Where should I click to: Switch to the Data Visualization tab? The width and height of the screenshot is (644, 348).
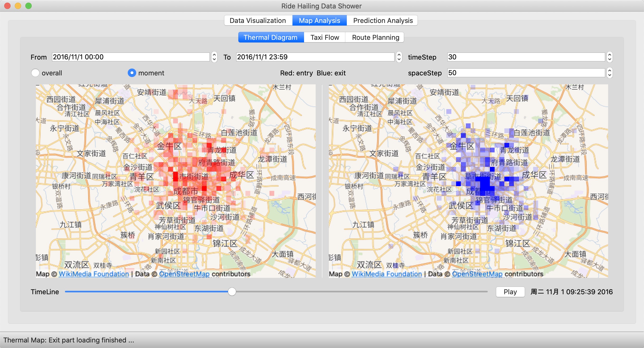click(x=258, y=21)
